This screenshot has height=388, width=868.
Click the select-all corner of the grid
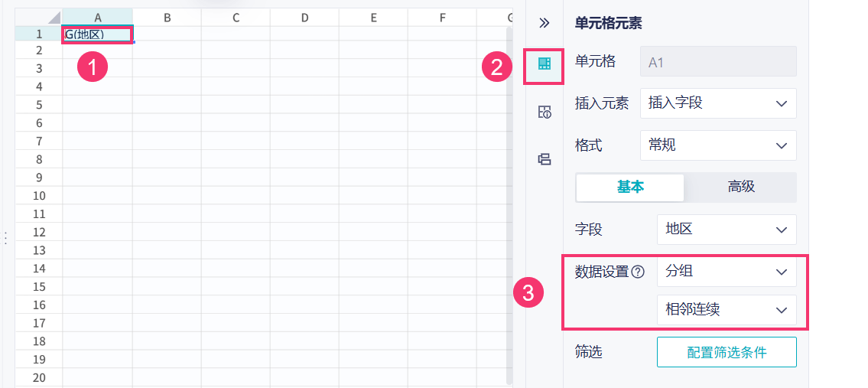(38, 17)
